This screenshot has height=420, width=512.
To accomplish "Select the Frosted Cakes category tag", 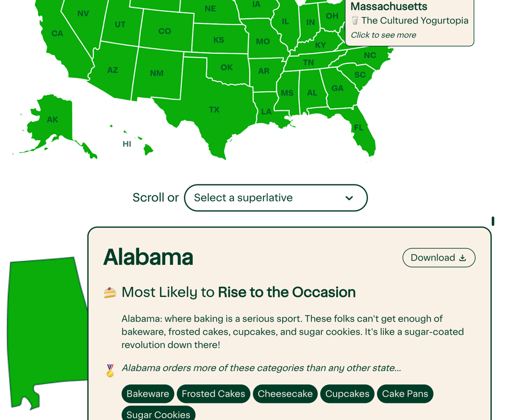I will pyautogui.click(x=213, y=394).
